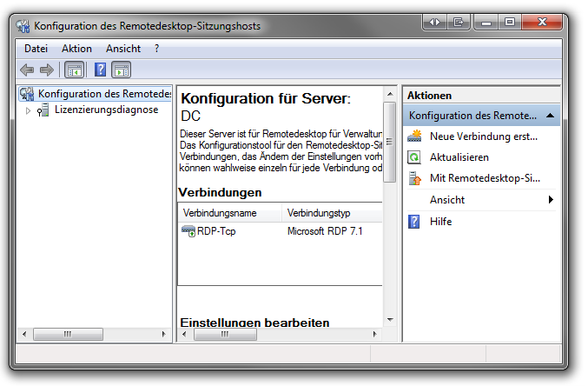This screenshot has height=386, width=588.
Task: Click the Neue Verbindung erstellen icon
Action: point(415,136)
